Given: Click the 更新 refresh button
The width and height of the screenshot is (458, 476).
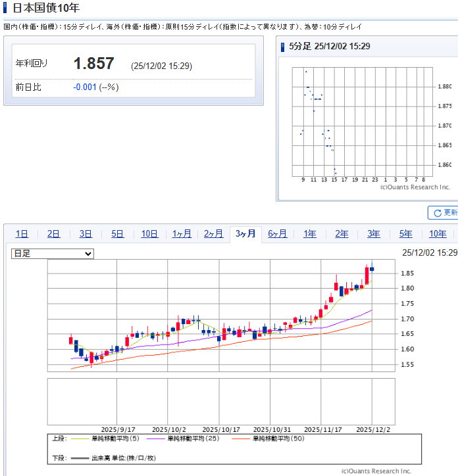Looking at the screenshot, I should point(444,212).
